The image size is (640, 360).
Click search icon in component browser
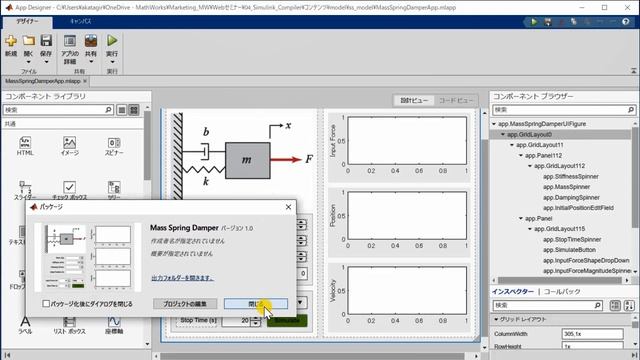pos(631,110)
